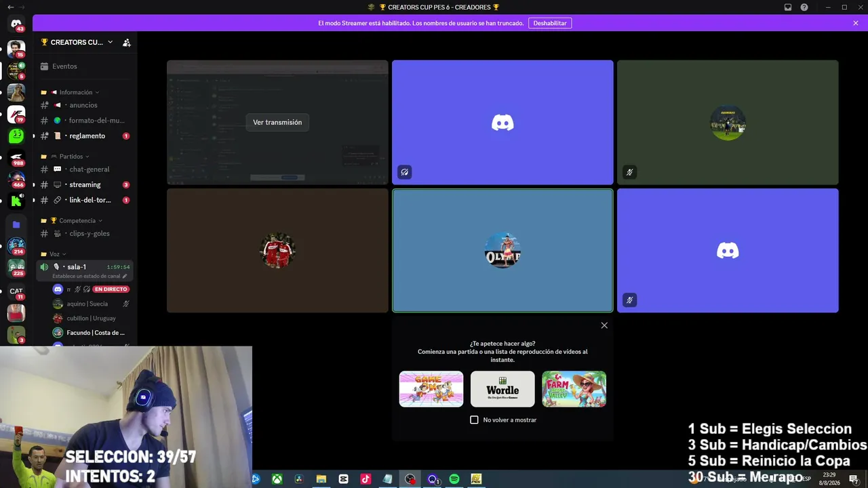Open Discord direct messages home icon

point(16,24)
